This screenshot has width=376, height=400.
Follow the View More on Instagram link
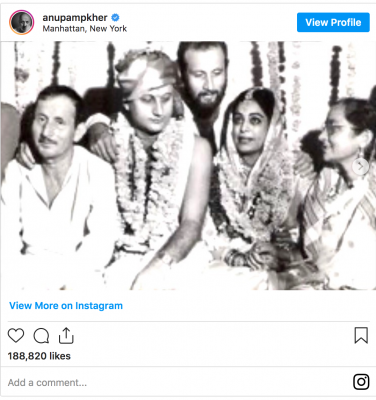point(66,306)
